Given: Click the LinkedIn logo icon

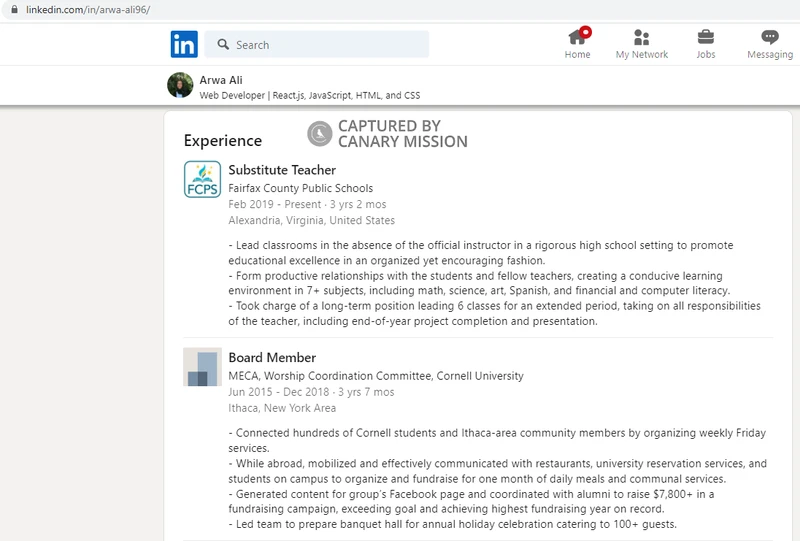Looking at the screenshot, I should click(x=184, y=44).
